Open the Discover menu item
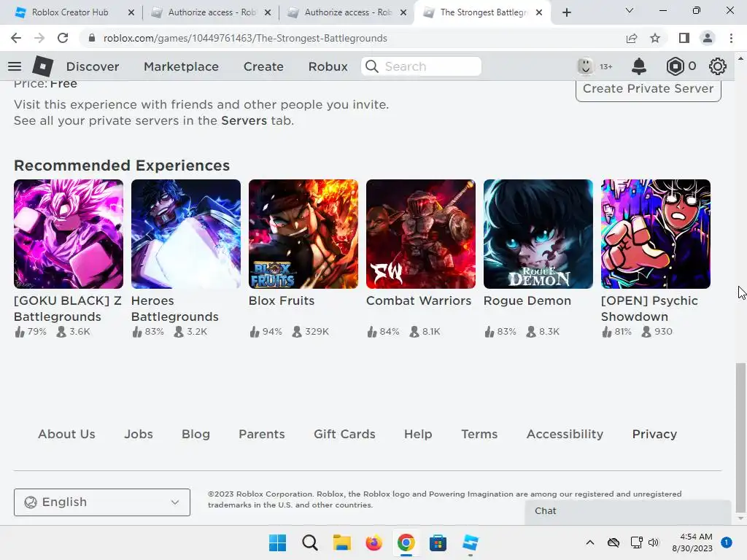747x560 pixels. tap(93, 66)
